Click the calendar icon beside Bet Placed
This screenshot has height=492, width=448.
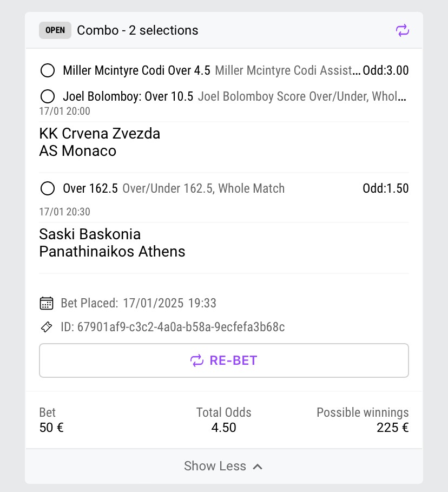tap(47, 303)
